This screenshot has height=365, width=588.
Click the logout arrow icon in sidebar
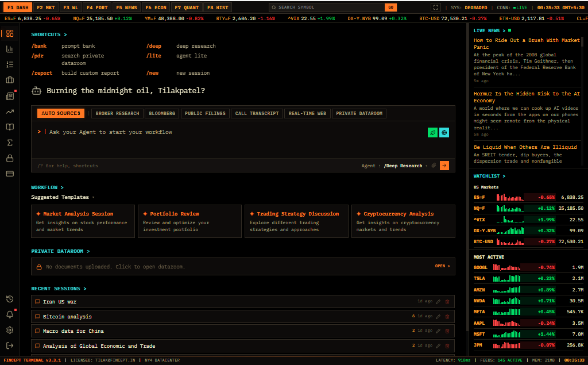pos(10,345)
